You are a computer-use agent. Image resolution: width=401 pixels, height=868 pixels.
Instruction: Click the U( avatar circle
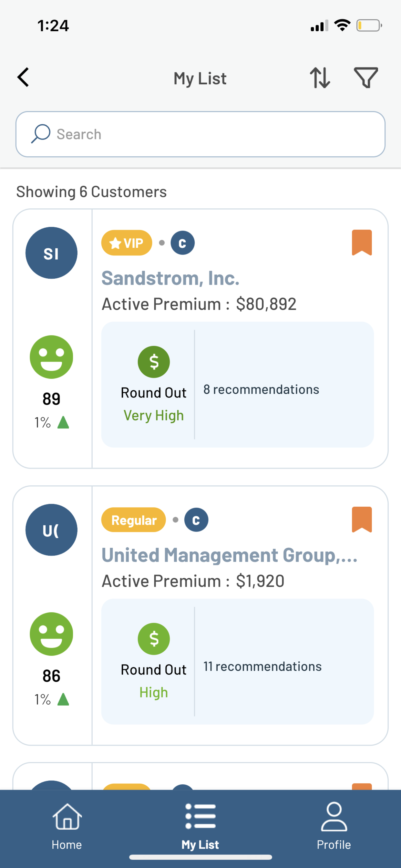pyautogui.click(x=51, y=530)
